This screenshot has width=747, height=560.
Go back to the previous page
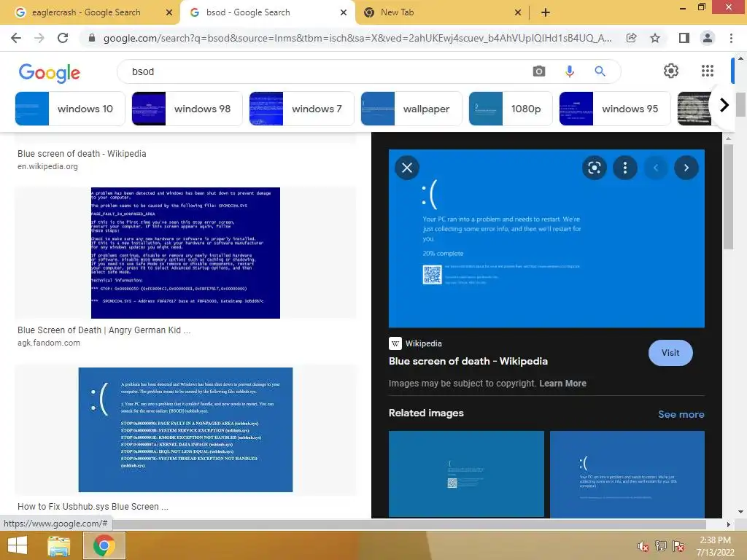(x=16, y=38)
